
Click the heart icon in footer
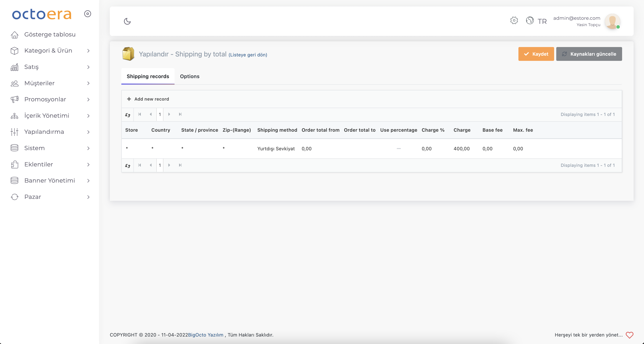click(x=629, y=335)
